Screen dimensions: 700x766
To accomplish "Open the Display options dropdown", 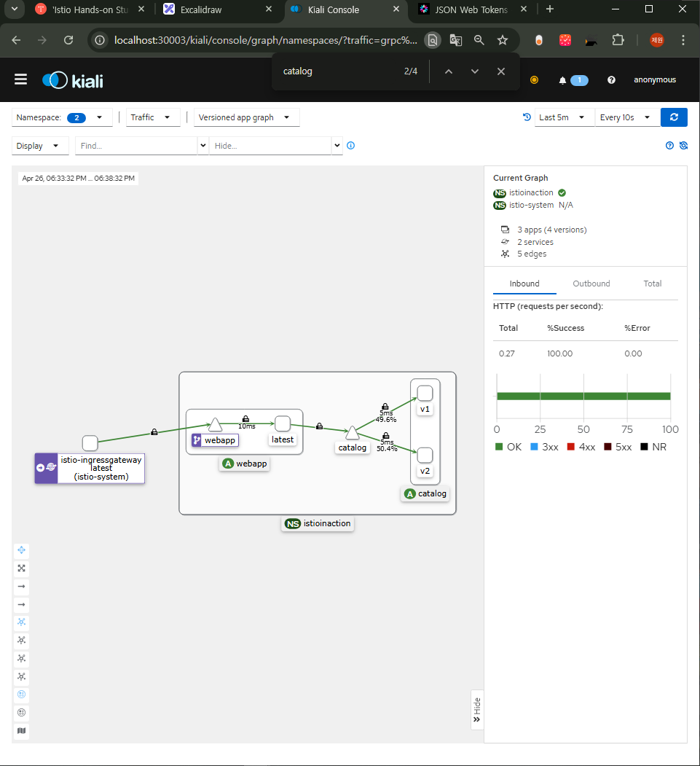I will 40,146.
